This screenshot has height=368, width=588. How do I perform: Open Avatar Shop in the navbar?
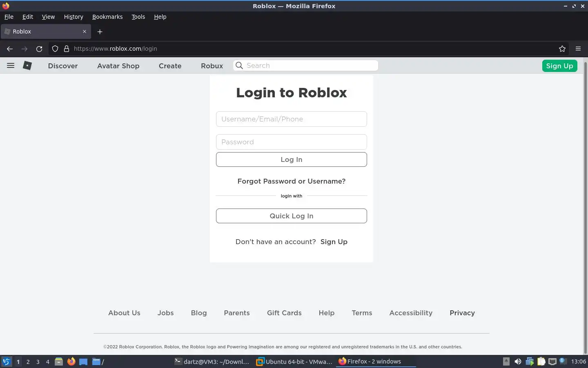(118, 66)
